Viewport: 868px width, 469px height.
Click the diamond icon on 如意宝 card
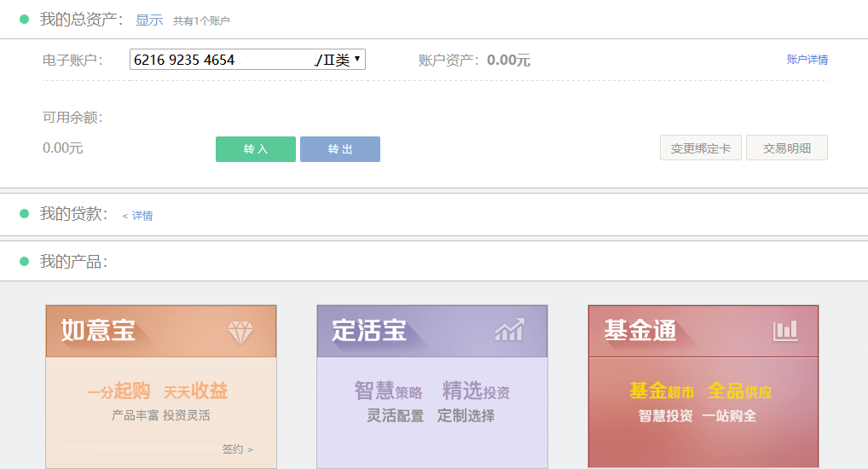[x=240, y=333]
